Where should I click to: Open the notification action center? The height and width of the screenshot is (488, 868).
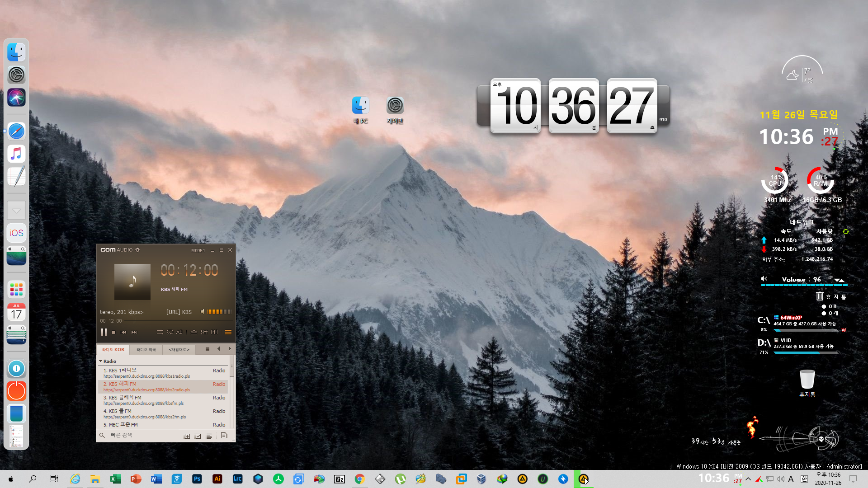(x=853, y=479)
